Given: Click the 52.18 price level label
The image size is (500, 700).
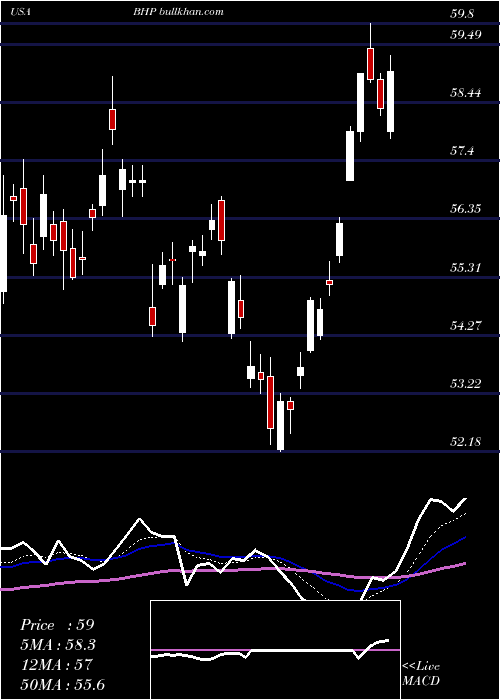Looking at the screenshot, I should (x=466, y=442).
